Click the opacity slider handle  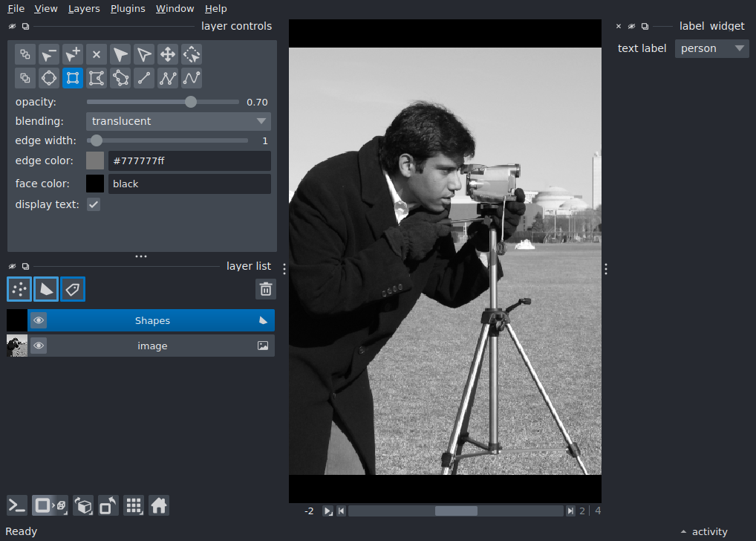[x=191, y=102]
